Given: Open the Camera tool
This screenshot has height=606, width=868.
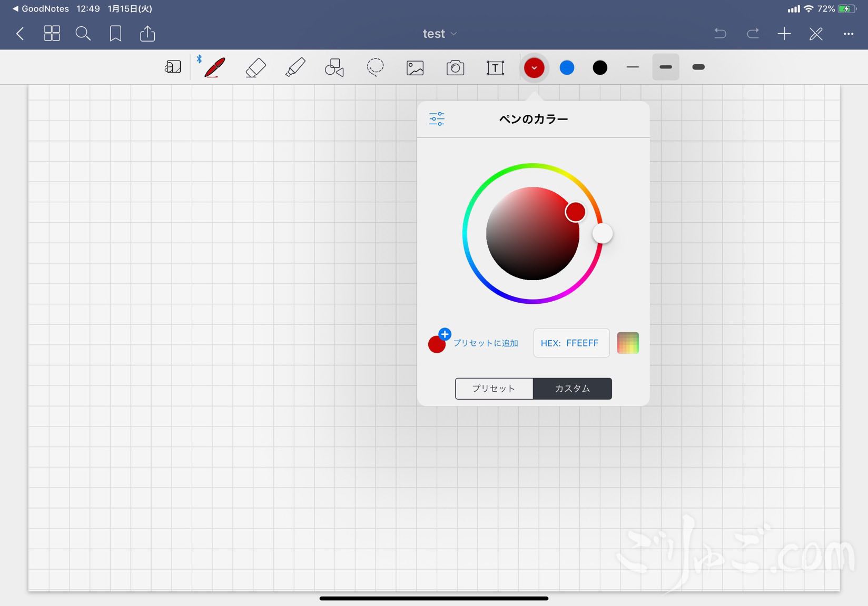Looking at the screenshot, I should [455, 68].
